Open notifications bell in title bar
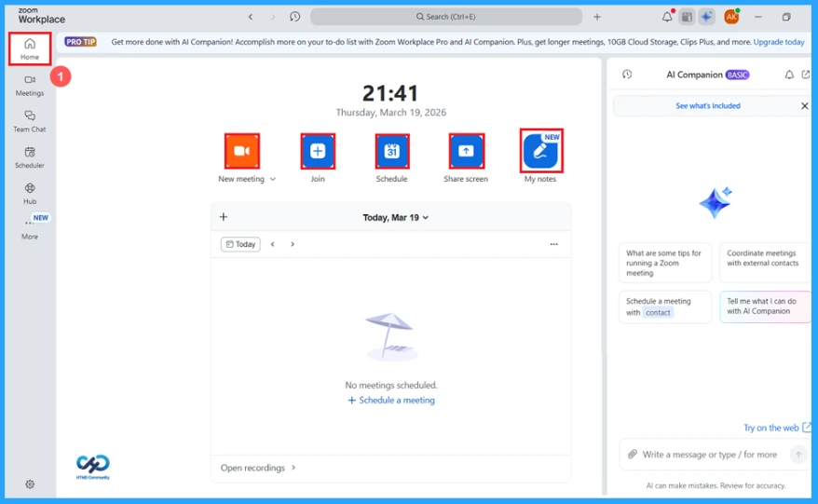This screenshot has width=818, height=504. click(667, 17)
